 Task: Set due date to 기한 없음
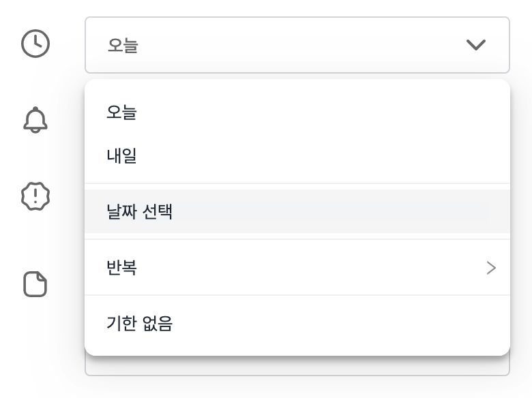pyautogui.click(x=297, y=323)
